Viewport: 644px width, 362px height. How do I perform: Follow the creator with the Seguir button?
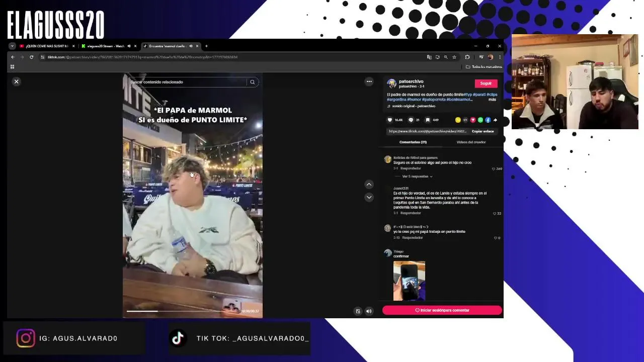click(x=486, y=83)
